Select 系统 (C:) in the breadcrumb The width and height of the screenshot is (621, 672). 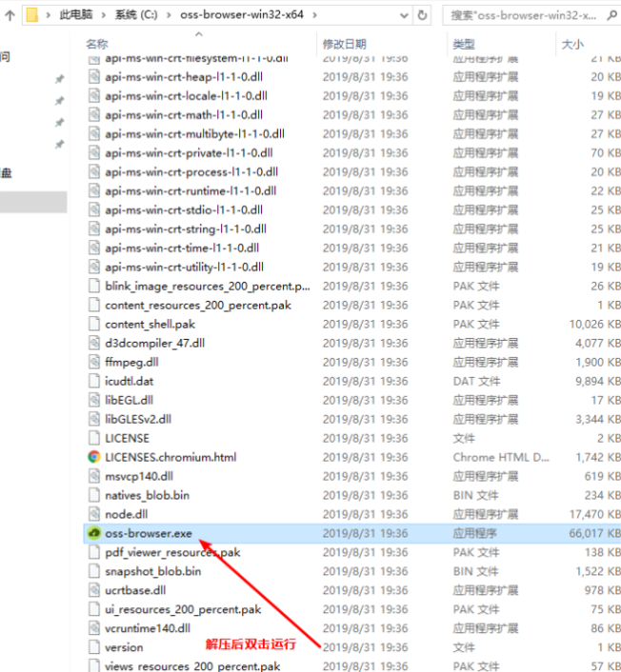pyautogui.click(x=136, y=14)
